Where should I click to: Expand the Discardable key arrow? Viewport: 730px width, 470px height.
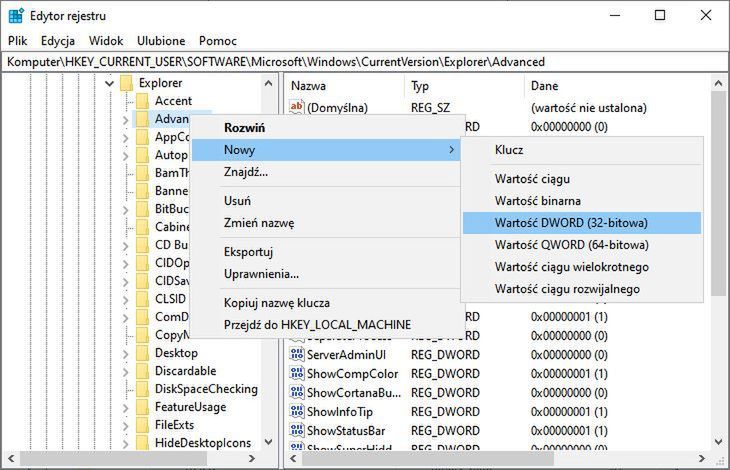pos(127,371)
